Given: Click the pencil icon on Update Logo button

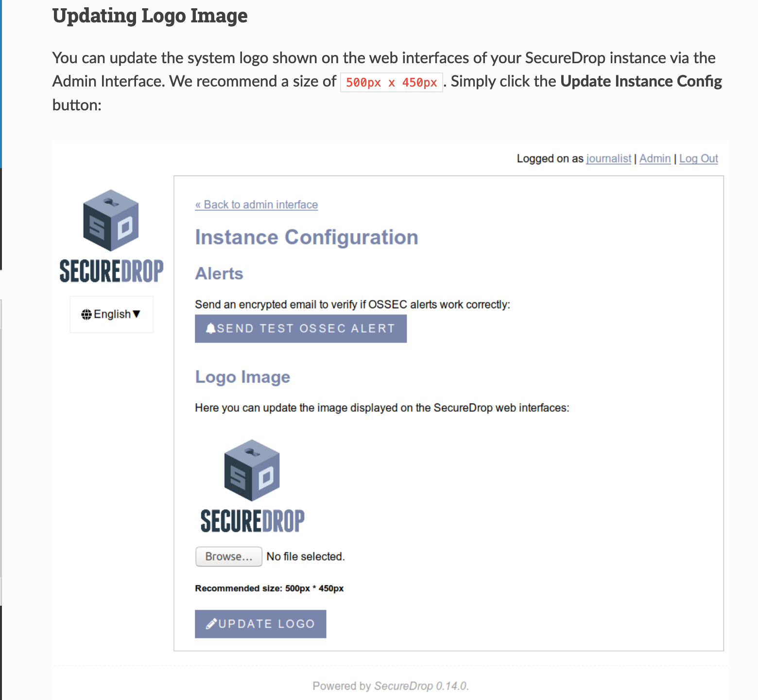Looking at the screenshot, I should [x=211, y=624].
